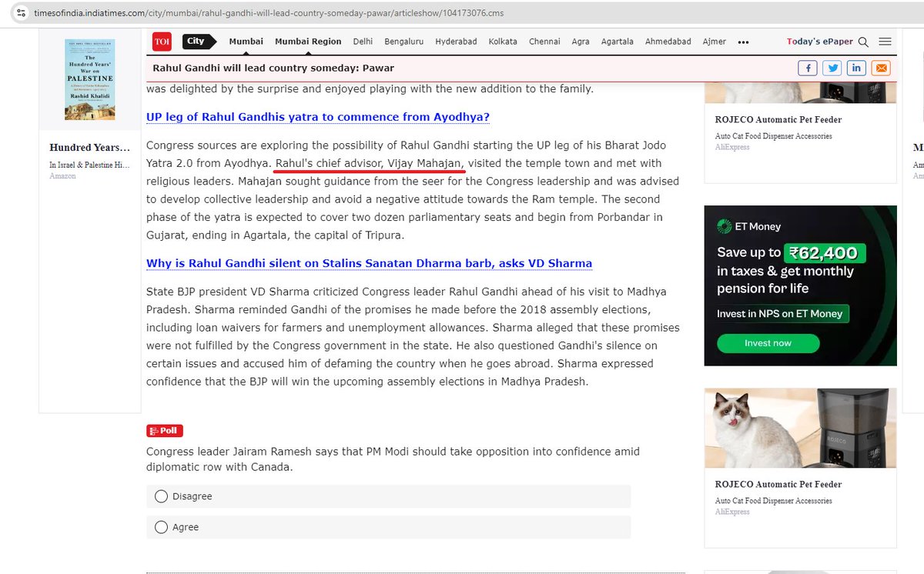Click the ET Money logo

tap(748, 226)
